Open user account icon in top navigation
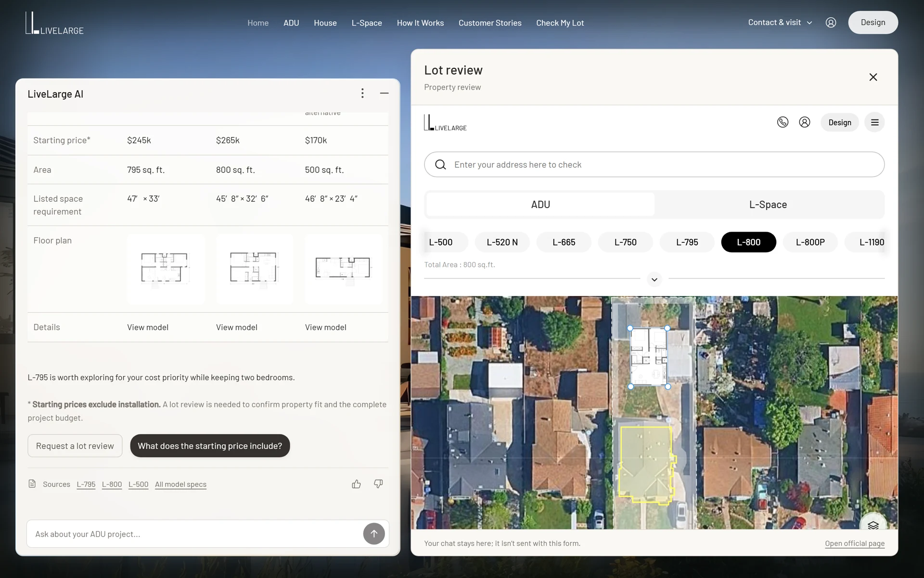 pos(831,23)
